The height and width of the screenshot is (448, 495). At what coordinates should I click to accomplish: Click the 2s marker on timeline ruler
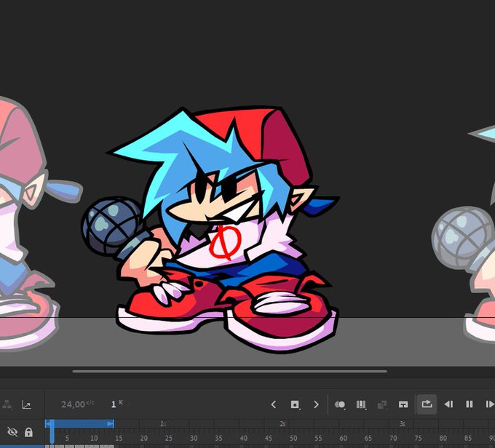(282, 424)
